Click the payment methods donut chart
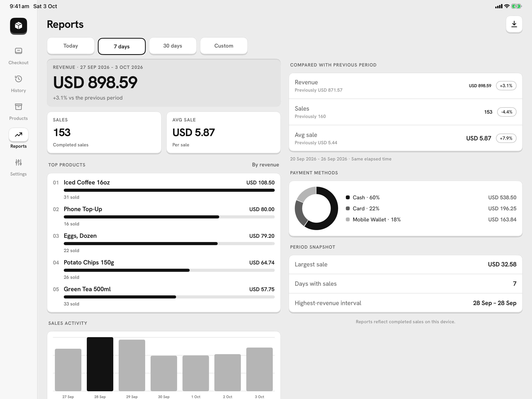The width and height of the screenshot is (532, 399). coord(316,208)
